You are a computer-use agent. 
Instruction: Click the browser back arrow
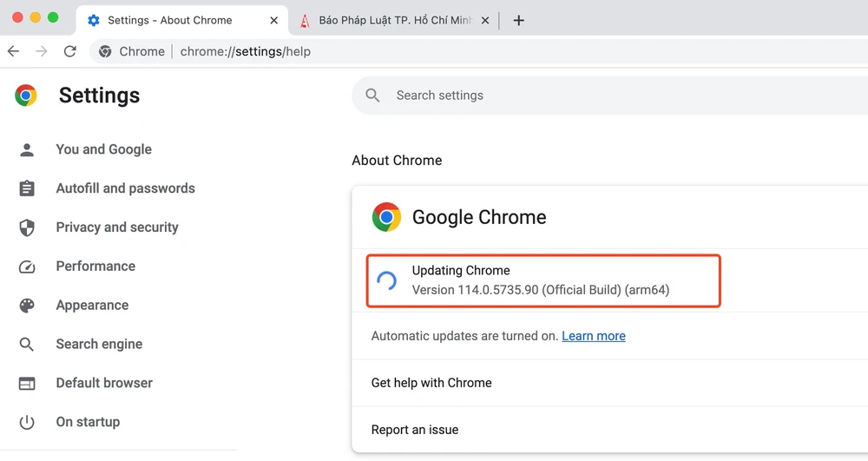point(13,51)
